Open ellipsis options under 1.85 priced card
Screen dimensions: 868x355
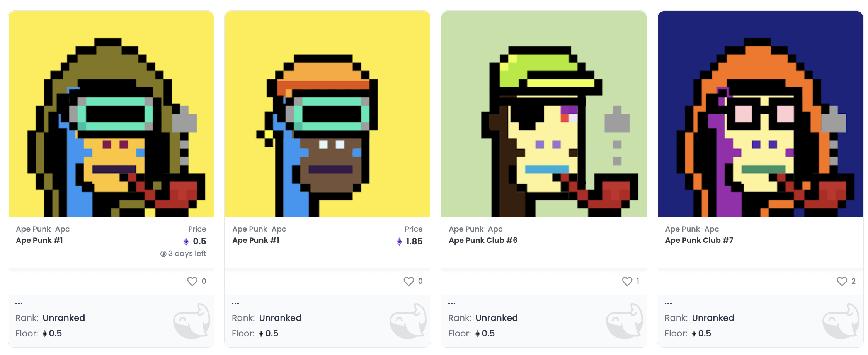[x=235, y=304]
